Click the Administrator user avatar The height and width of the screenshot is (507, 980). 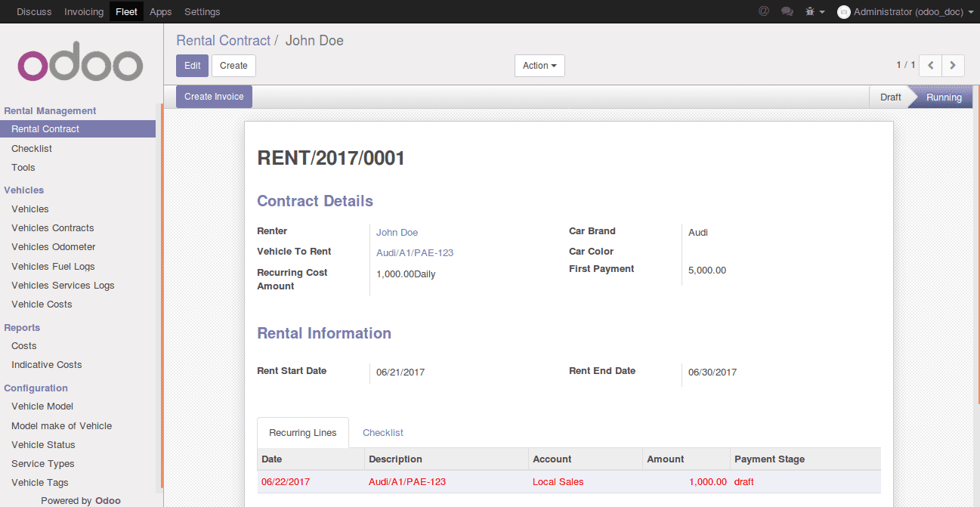point(844,12)
